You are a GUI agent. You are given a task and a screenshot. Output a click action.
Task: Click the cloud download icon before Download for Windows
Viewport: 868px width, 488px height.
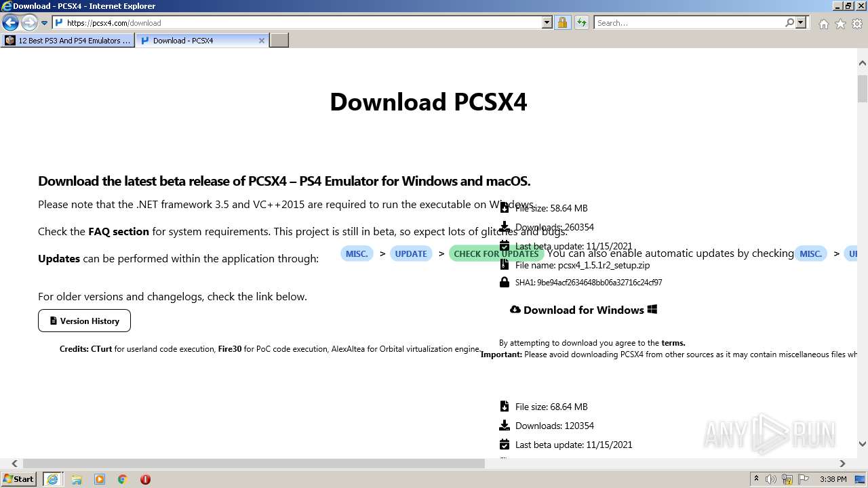click(x=515, y=310)
